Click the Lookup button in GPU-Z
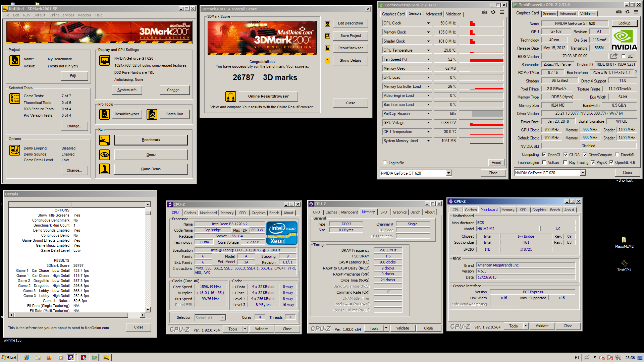Image resolution: width=644 pixels, height=362 pixels. (624, 23)
